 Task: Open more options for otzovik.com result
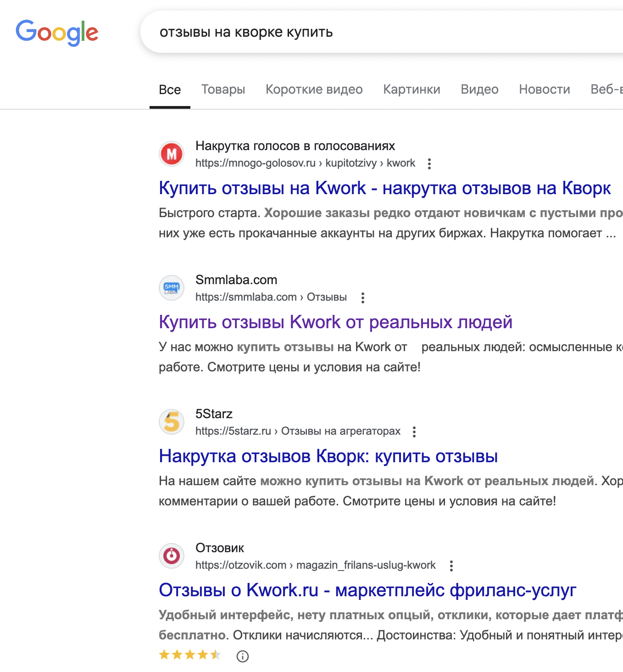tap(451, 566)
